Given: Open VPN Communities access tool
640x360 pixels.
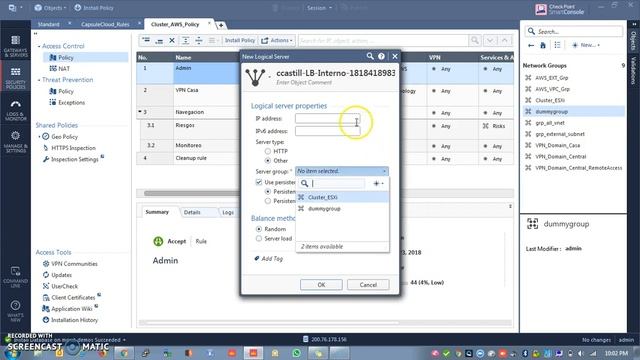Looking at the screenshot, I should 70,264.
